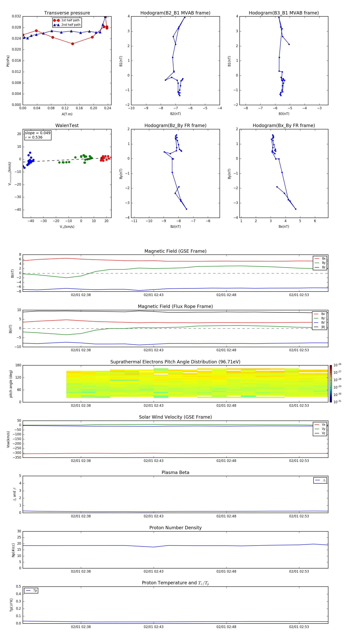Click the 'WalenTest' plot title
Viewport: 351px width, 644px height.
coord(67,125)
